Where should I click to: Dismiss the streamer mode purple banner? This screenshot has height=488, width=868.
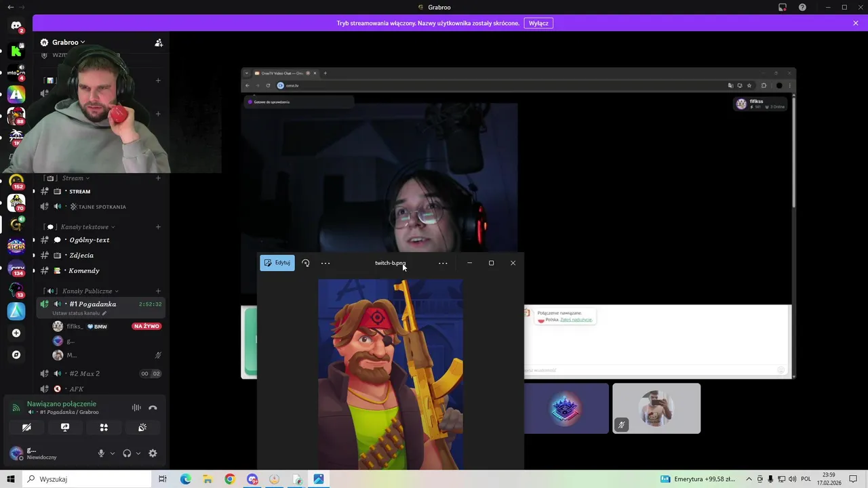pyautogui.click(x=856, y=23)
